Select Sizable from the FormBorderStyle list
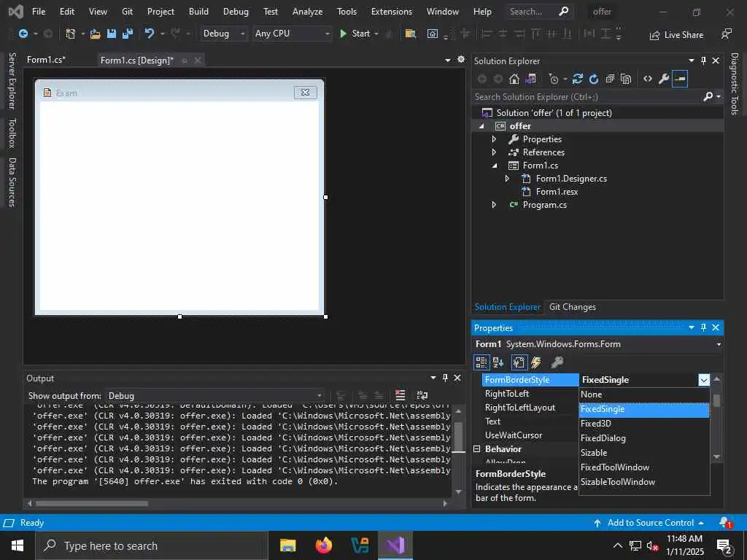This screenshot has width=747, height=560. (x=644, y=453)
